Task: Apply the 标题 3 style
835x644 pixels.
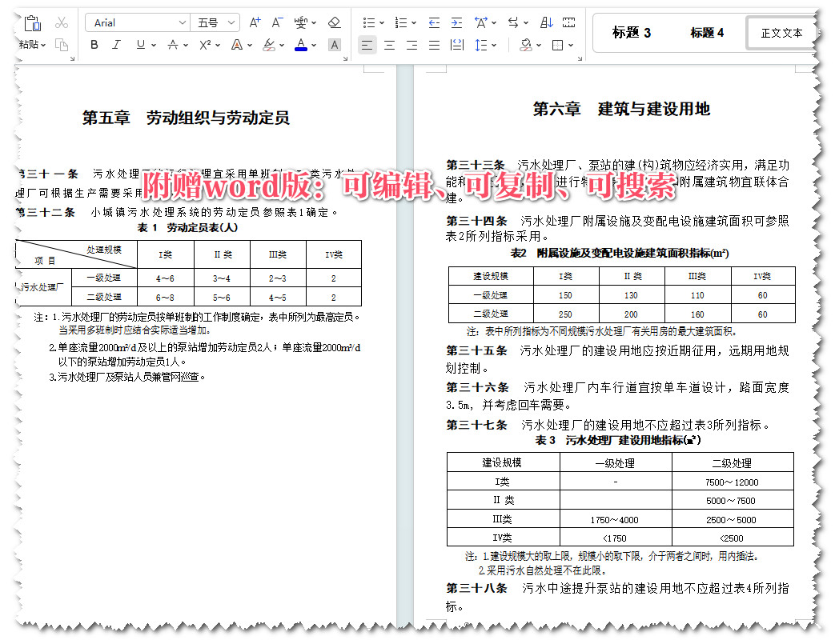Action: [631, 32]
